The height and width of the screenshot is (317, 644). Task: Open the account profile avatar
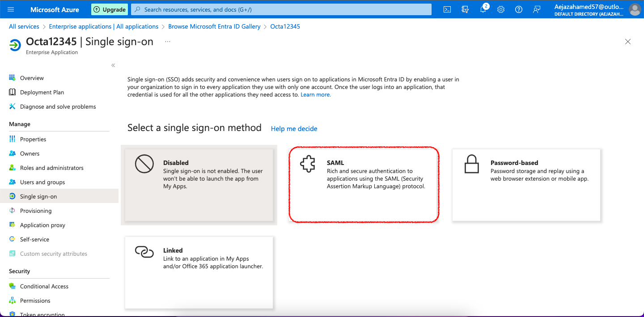point(635,9)
